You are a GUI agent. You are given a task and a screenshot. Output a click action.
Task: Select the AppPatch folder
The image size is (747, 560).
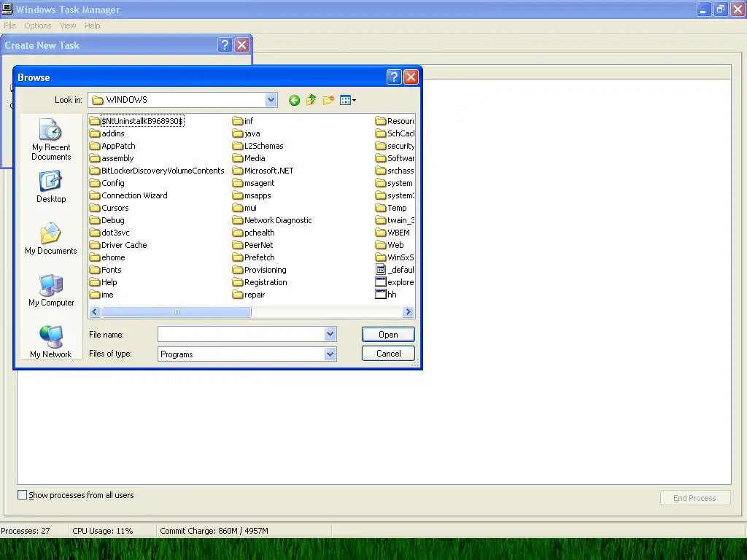113,146
